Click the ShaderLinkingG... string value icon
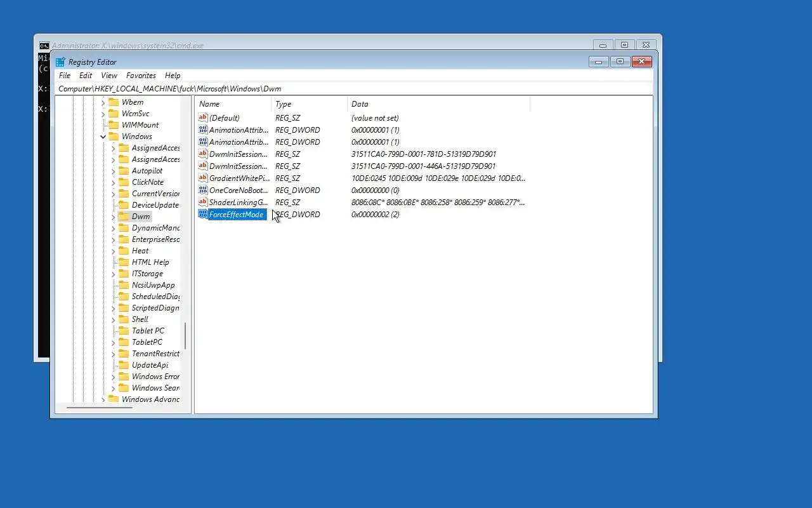812x508 pixels. point(203,203)
